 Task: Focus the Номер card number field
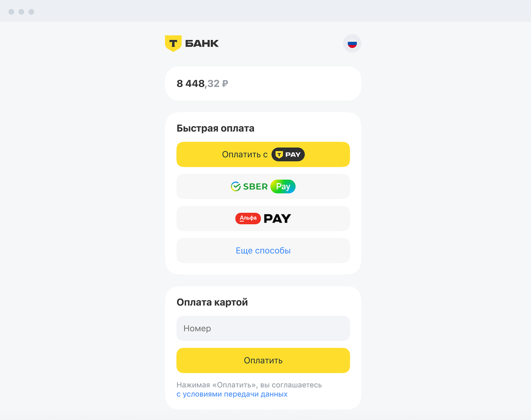(263, 328)
